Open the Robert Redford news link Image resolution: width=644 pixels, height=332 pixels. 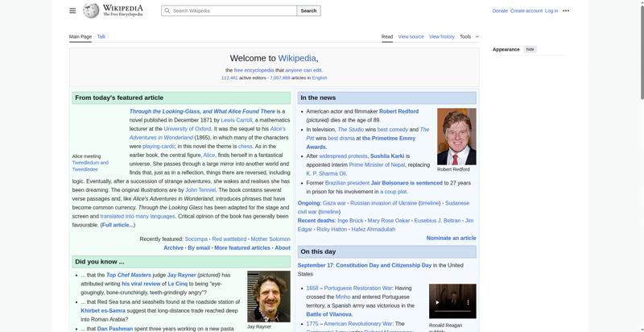coord(398,111)
